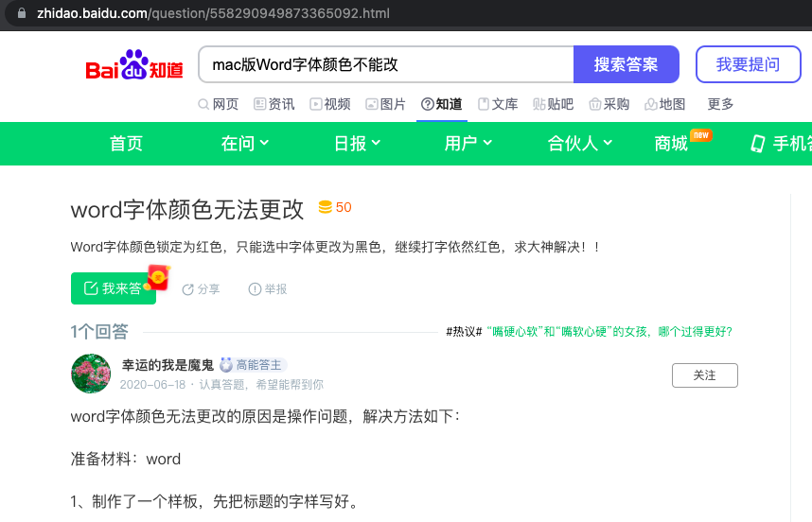812x522 pixels.
Task: Expand the 用户 dropdown menu
Action: pos(468,144)
